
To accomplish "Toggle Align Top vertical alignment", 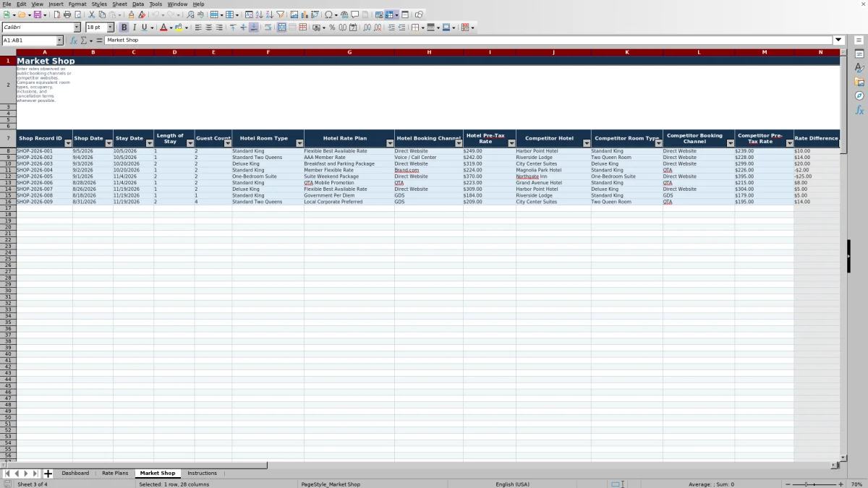I will 232,27.
